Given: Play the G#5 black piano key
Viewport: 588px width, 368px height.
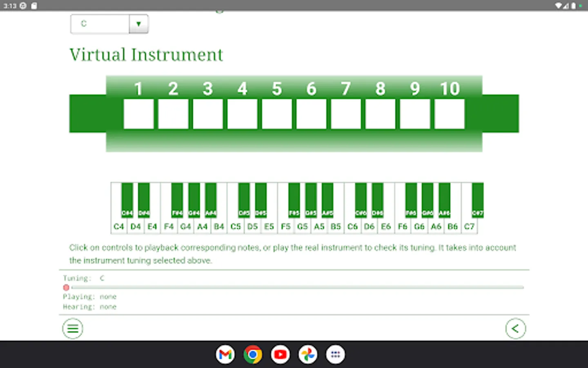Looking at the screenshot, I should pos(311,200).
